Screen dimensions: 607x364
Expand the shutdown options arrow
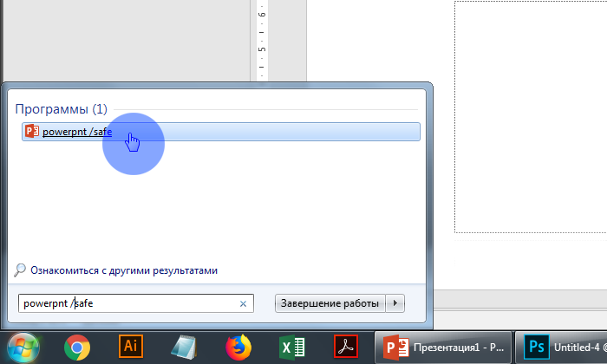pos(395,303)
